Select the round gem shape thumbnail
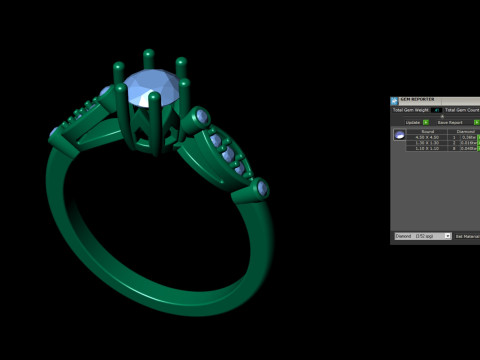The height and width of the screenshot is (360, 480). (399, 135)
